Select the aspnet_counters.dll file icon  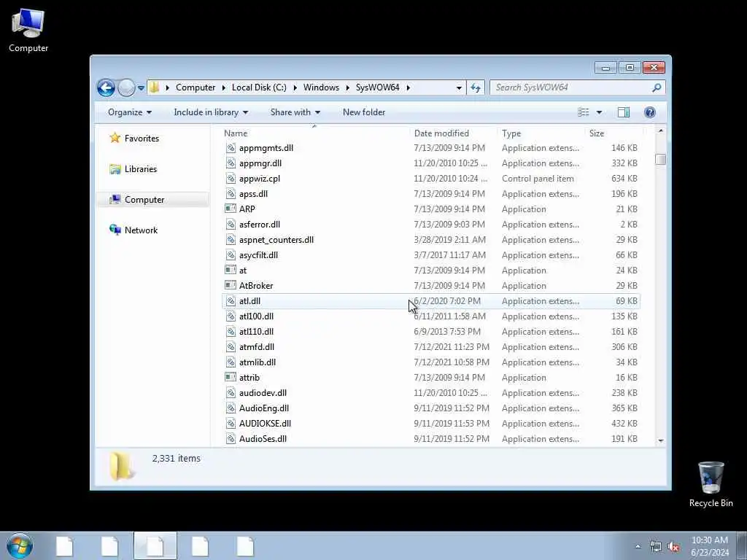click(x=231, y=239)
